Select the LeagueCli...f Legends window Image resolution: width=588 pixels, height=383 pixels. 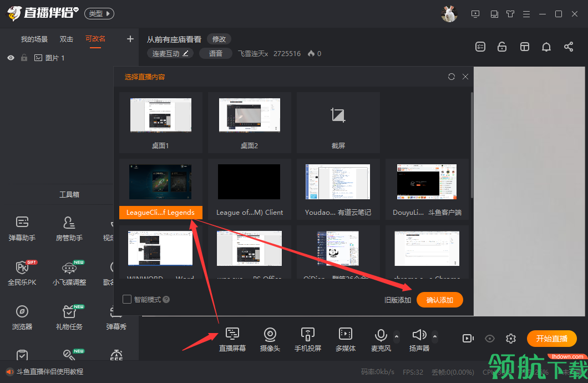coord(160,189)
